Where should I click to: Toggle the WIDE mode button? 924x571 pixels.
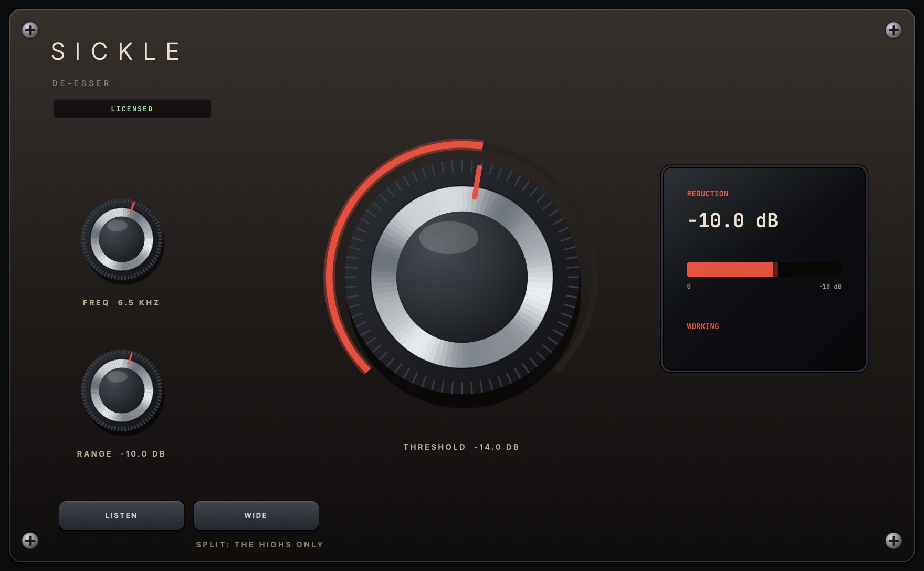click(256, 515)
